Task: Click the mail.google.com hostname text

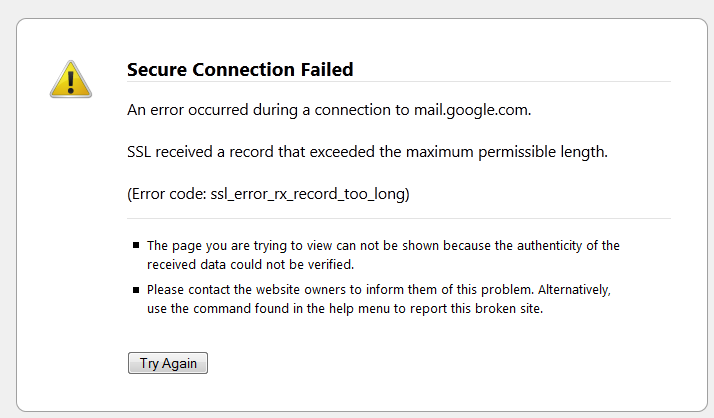Action: (x=472, y=110)
